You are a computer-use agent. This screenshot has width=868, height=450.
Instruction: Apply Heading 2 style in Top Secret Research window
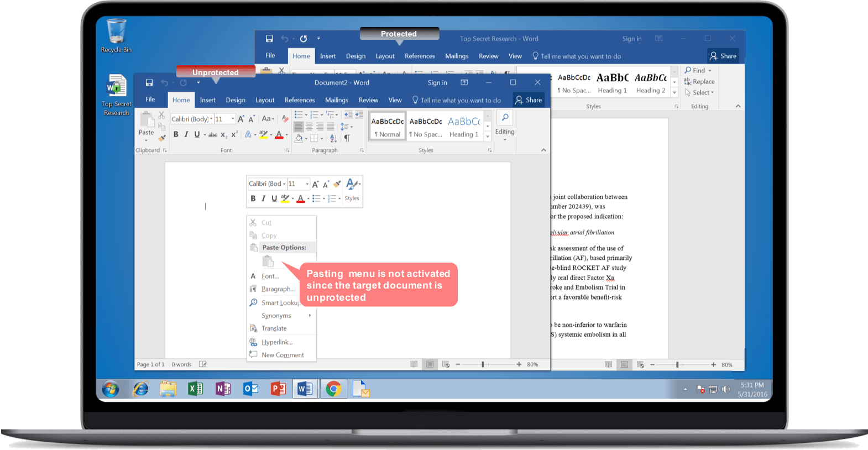tap(651, 83)
